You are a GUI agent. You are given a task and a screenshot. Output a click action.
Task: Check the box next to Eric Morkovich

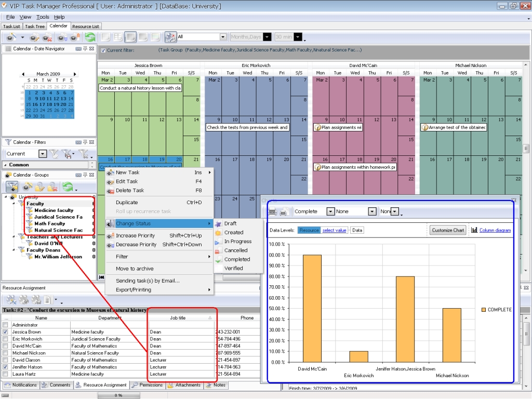tap(6, 339)
